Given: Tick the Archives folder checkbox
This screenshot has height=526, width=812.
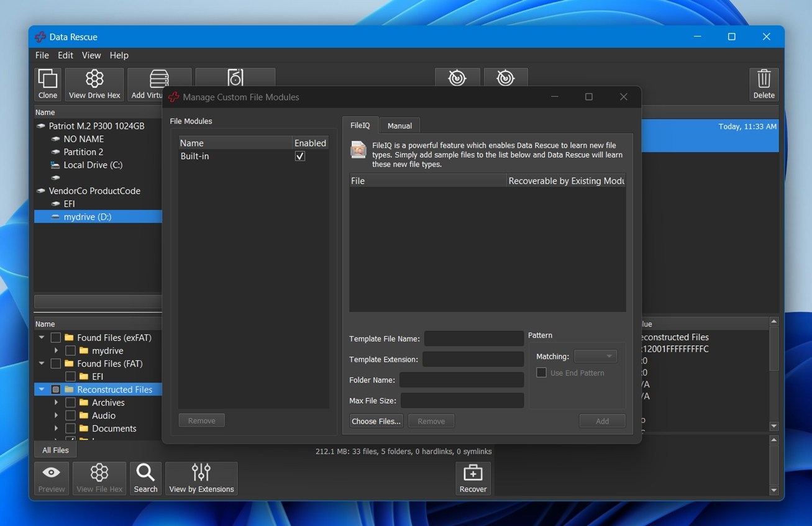Looking at the screenshot, I should point(70,403).
